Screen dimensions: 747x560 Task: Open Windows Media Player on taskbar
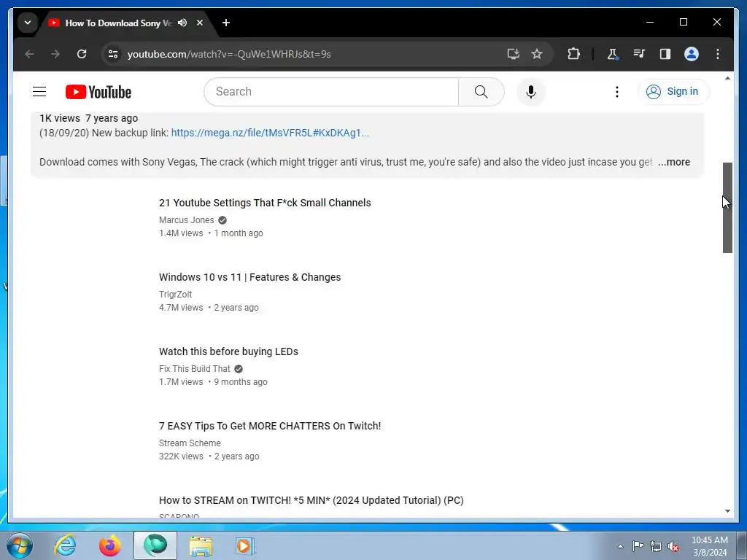[245, 545]
